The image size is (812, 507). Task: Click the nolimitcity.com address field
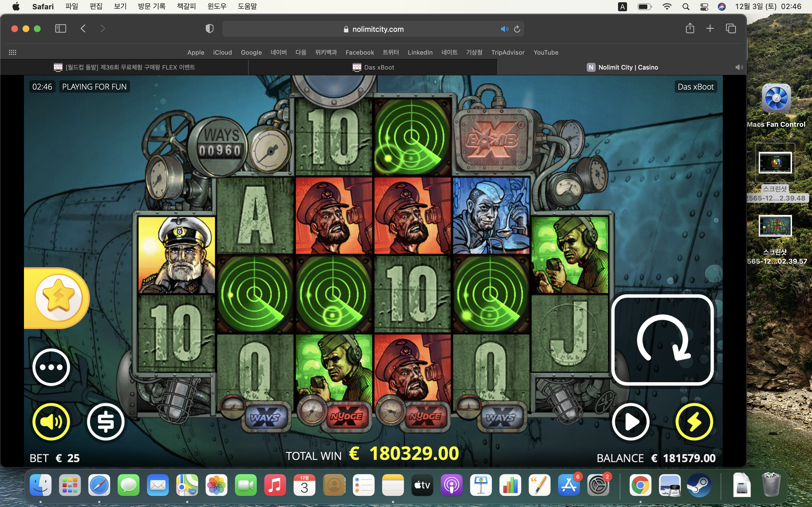click(x=373, y=29)
